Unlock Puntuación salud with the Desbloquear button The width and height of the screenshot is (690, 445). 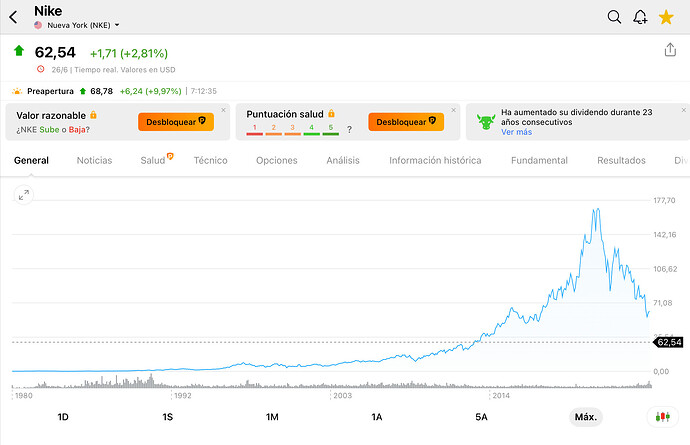pyautogui.click(x=406, y=122)
